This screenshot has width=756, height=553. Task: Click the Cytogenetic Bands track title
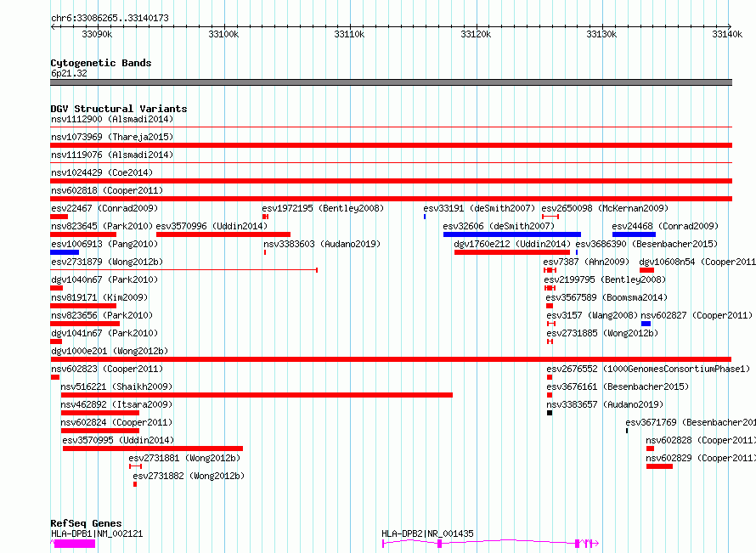tap(101, 63)
